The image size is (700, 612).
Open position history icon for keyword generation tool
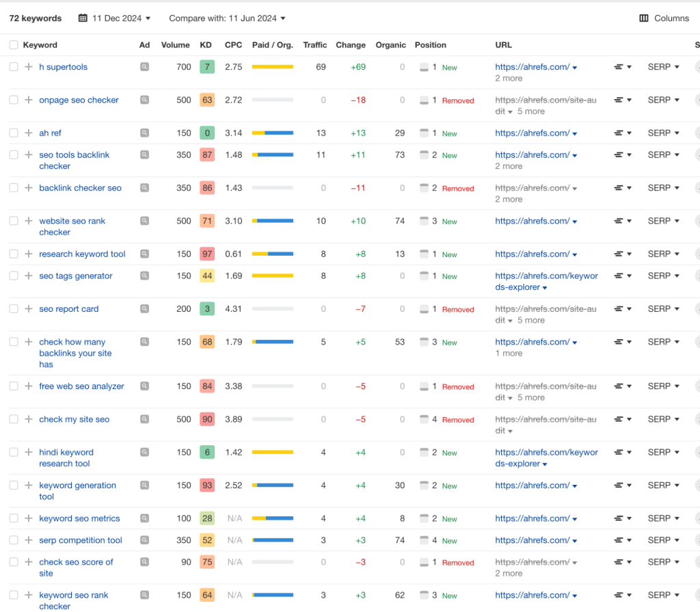622,485
